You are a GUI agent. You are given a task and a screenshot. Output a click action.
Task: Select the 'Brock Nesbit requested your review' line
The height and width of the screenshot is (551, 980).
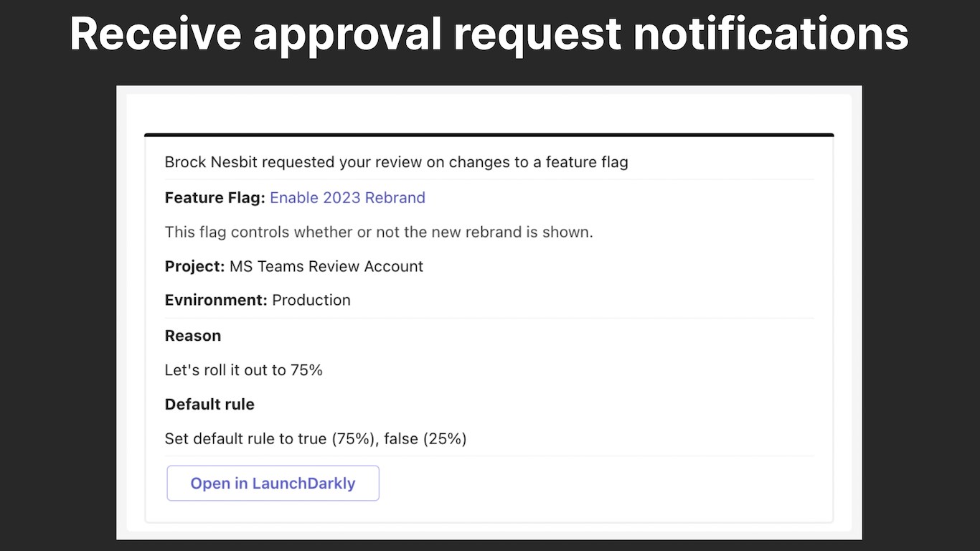[x=396, y=162]
